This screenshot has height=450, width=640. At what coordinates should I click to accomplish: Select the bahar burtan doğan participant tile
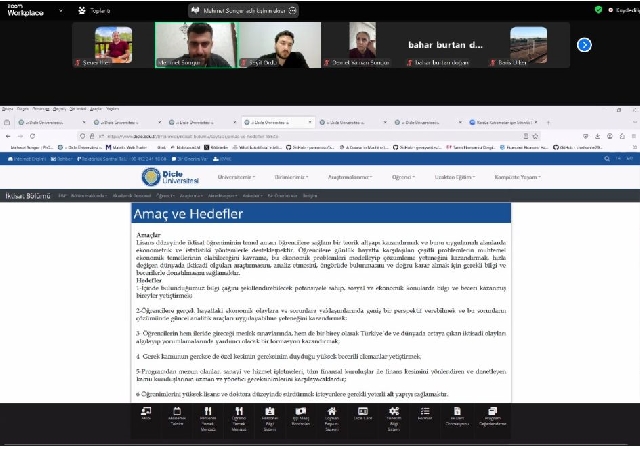[x=445, y=45]
